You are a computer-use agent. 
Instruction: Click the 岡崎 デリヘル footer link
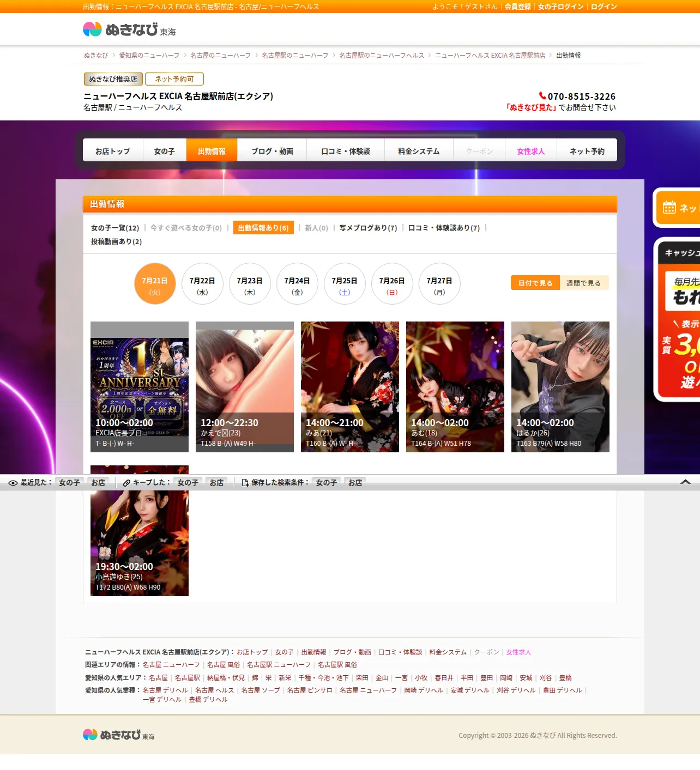424,690
